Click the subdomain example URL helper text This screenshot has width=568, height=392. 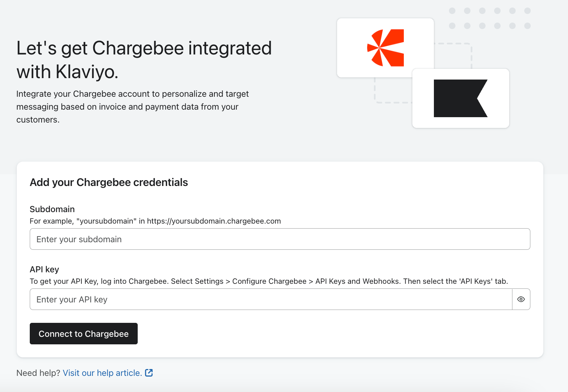tap(155, 221)
